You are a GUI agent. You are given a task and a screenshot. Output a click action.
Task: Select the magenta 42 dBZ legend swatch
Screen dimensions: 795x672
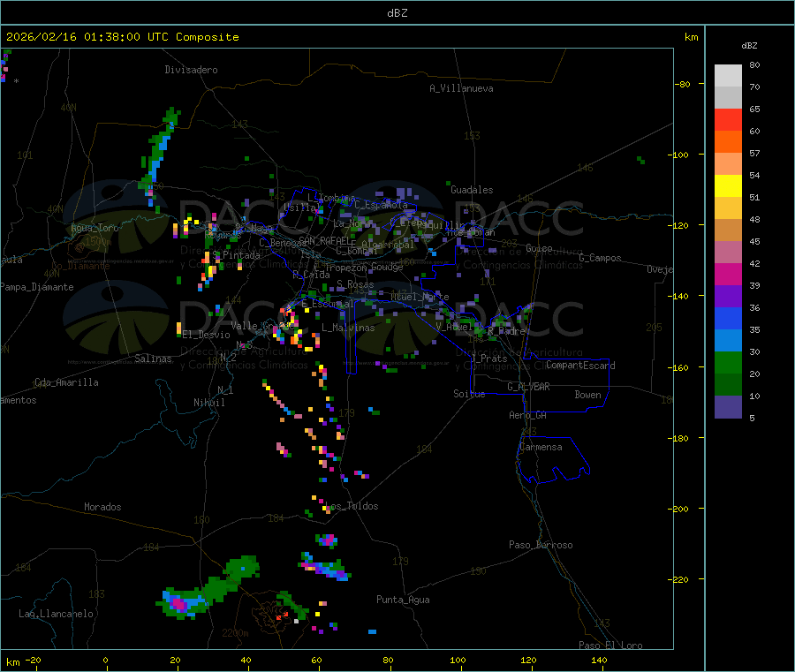(x=728, y=274)
